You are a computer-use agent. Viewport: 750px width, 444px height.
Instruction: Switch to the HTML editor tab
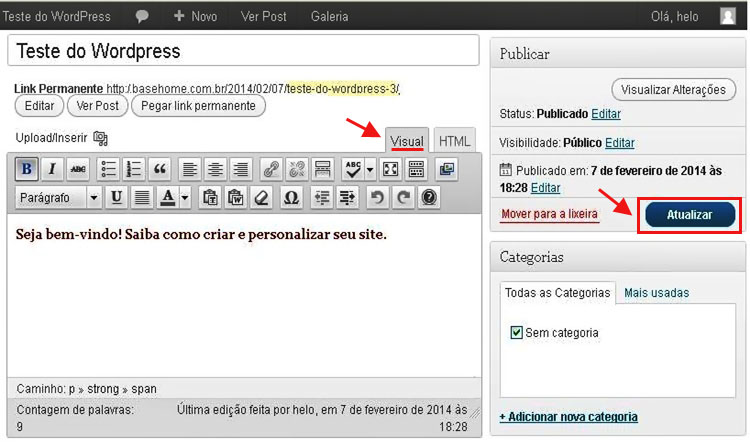coord(454,141)
